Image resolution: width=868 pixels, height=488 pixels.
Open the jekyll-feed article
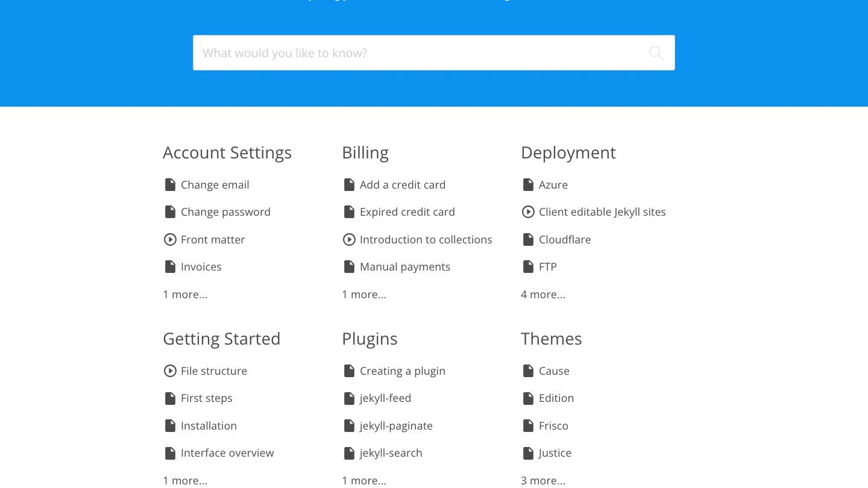[385, 398]
